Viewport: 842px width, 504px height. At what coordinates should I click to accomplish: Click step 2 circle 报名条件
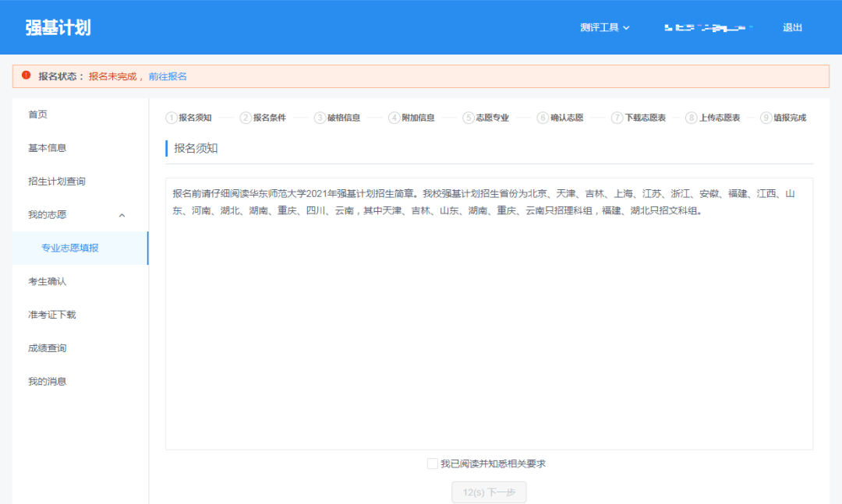[246, 118]
